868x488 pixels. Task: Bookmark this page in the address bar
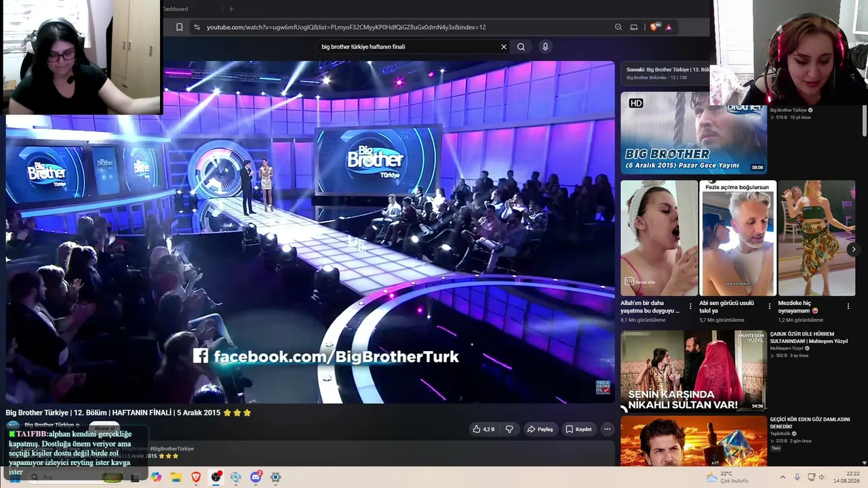coord(179,27)
